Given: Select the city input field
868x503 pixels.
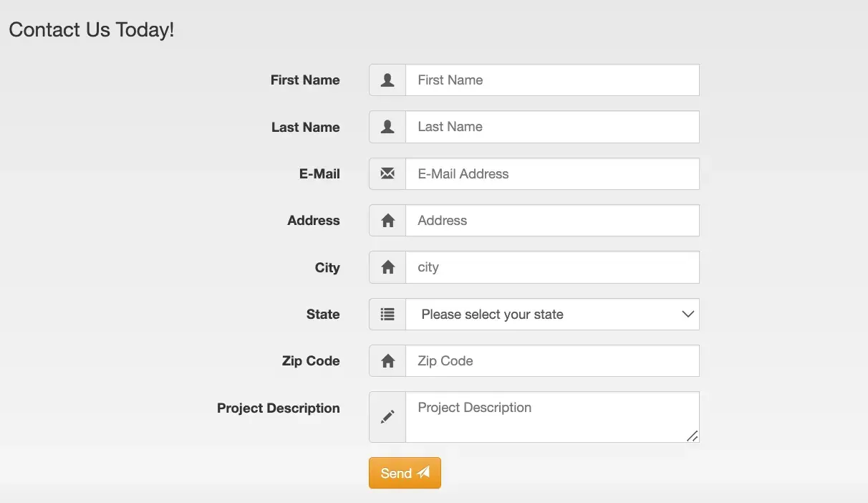Looking at the screenshot, I should tap(551, 267).
